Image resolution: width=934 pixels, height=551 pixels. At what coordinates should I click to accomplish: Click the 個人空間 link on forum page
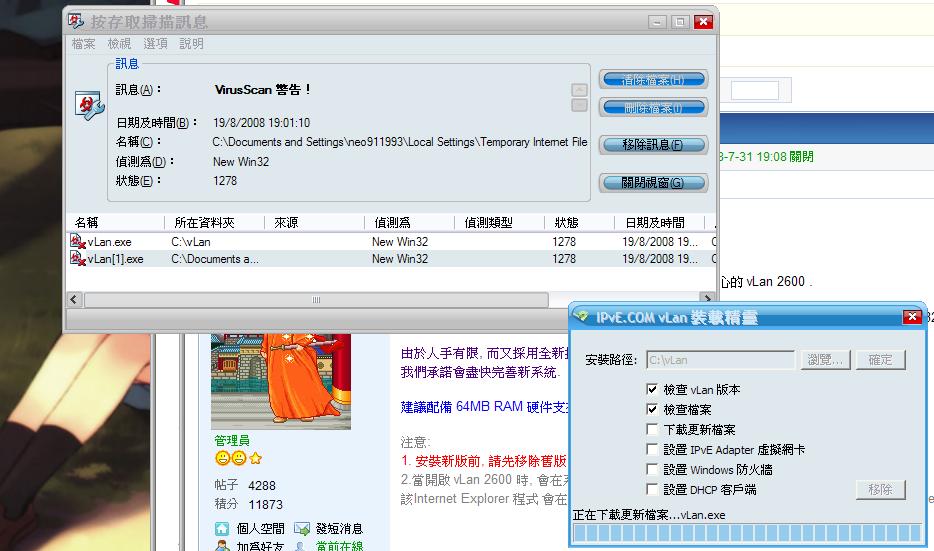click(x=260, y=528)
